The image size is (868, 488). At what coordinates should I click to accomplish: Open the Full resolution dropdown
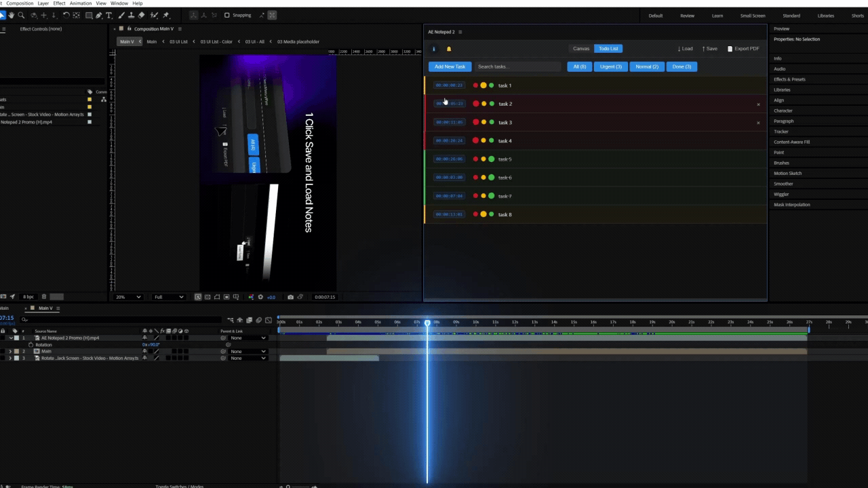click(168, 297)
